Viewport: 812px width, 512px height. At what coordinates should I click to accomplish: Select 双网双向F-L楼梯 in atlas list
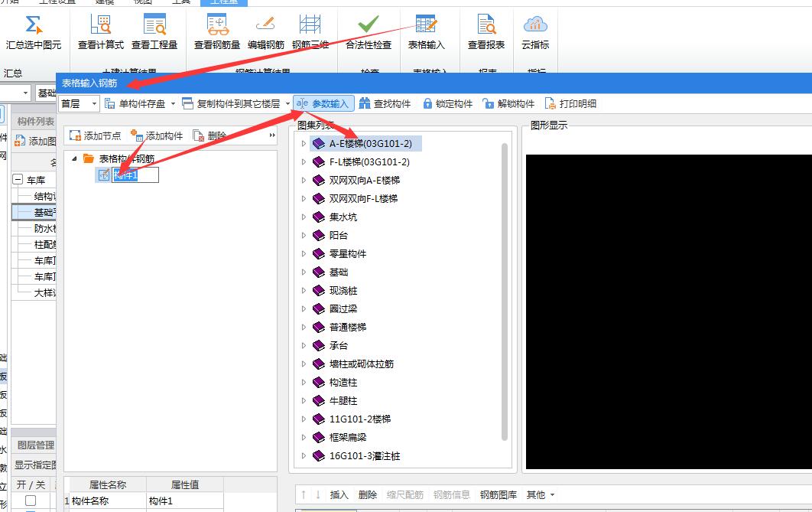pos(363,198)
